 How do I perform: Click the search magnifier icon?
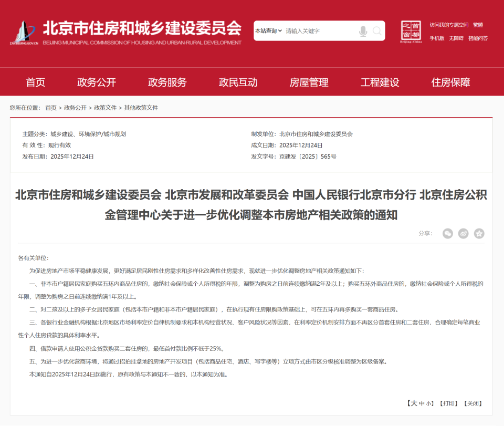click(x=376, y=30)
